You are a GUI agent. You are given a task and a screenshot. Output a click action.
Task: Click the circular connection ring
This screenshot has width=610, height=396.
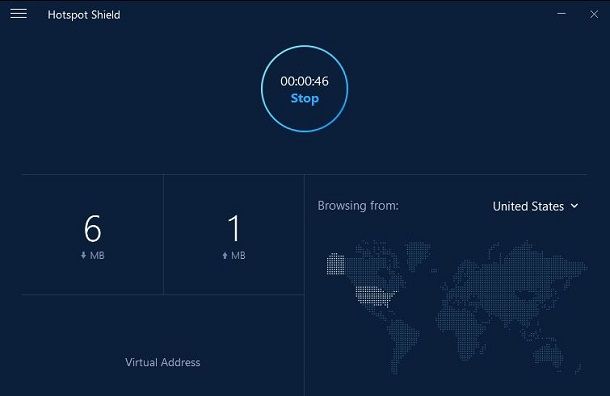[x=304, y=89]
